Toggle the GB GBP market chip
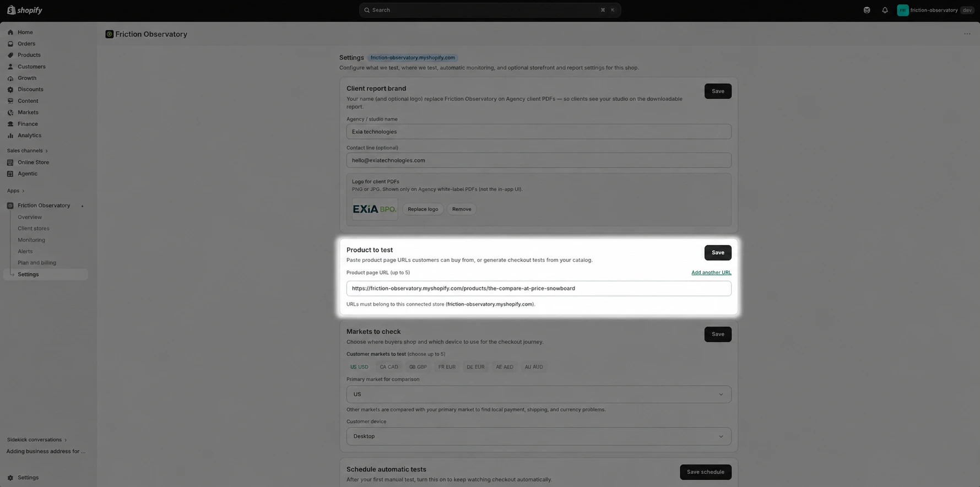This screenshot has width=980, height=487. (418, 367)
